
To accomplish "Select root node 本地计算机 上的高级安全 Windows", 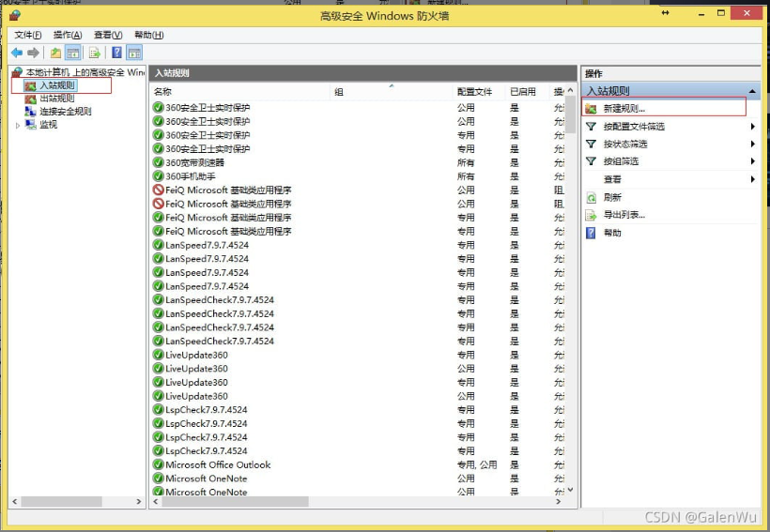I will pyautogui.click(x=85, y=72).
